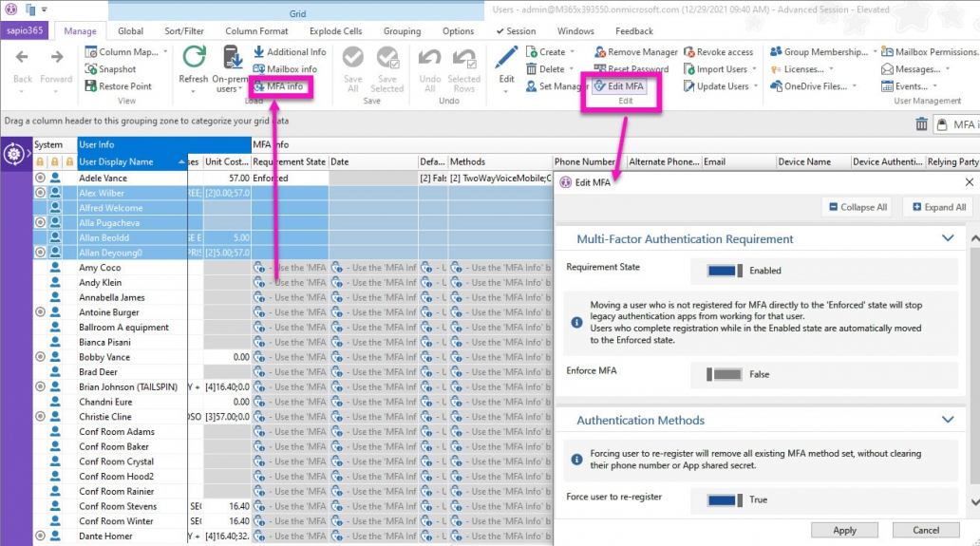Click the Cancel button

(x=926, y=530)
